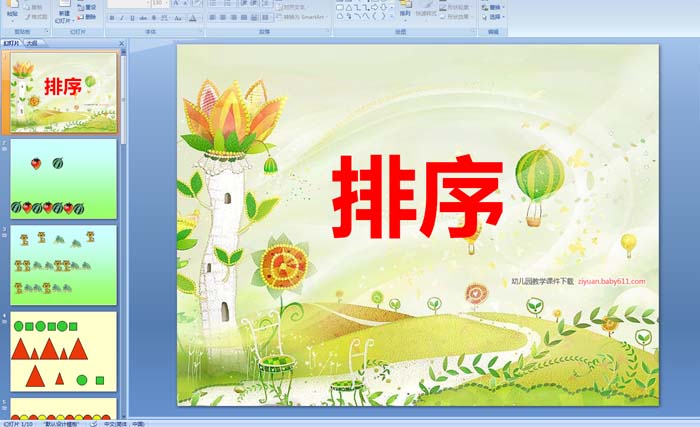Click the Underline formatting icon
The image size is (700, 427).
(x=130, y=18)
